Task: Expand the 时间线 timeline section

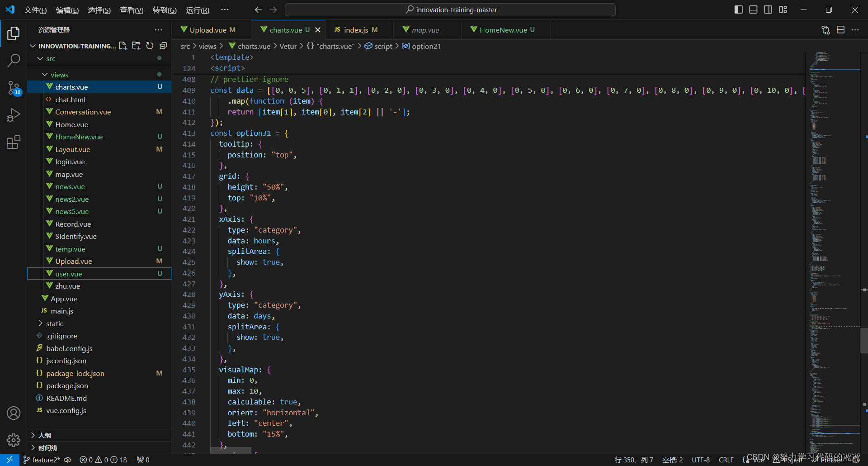Action: tap(99, 448)
